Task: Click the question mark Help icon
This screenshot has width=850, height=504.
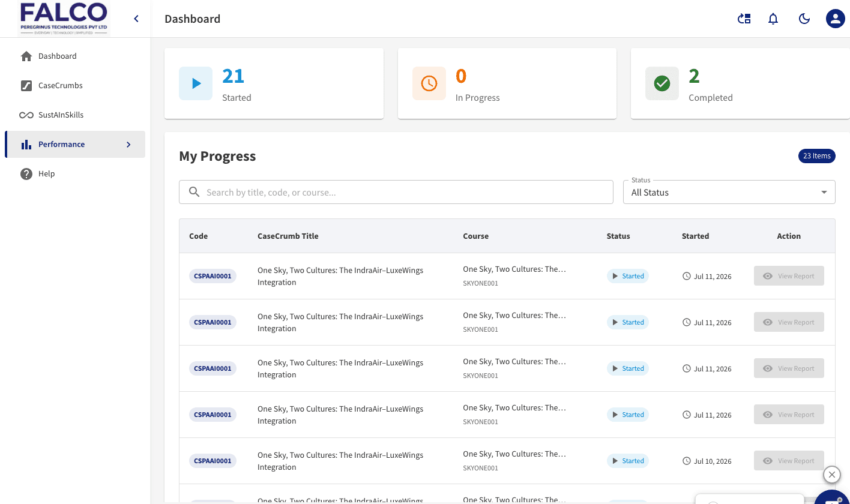Action: tap(26, 173)
